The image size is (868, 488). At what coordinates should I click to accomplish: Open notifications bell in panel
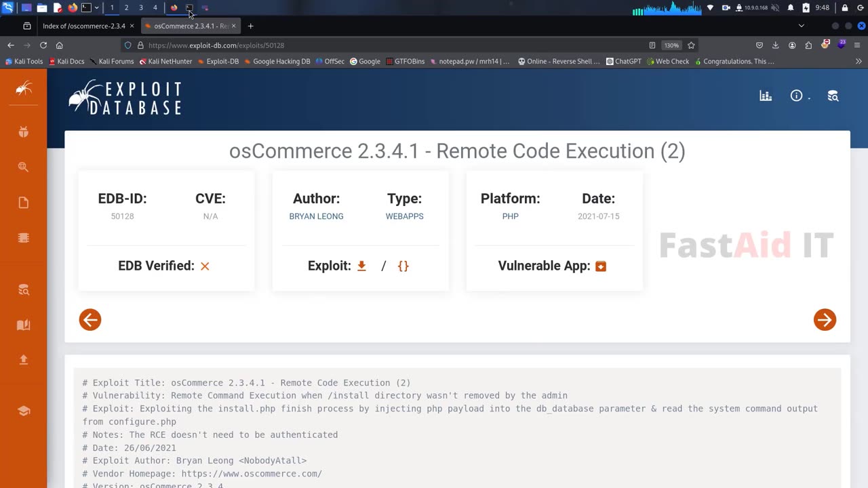coord(791,8)
